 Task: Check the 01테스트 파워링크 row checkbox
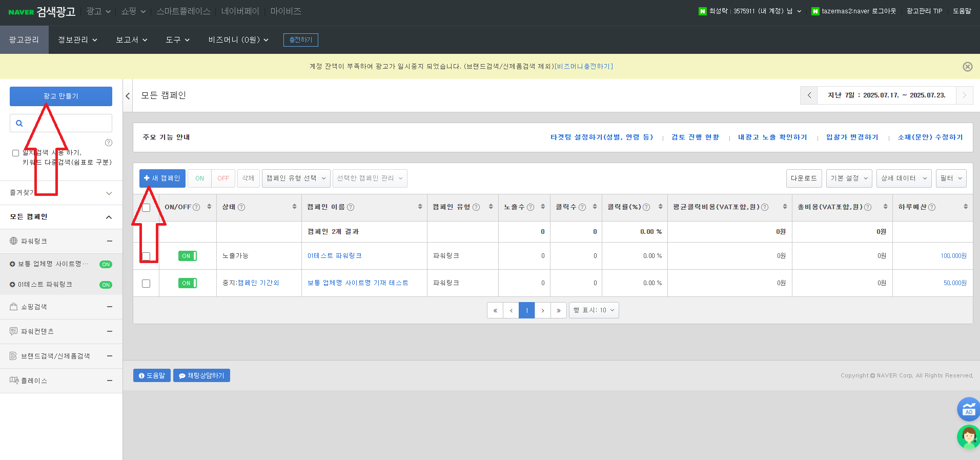(x=146, y=256)
